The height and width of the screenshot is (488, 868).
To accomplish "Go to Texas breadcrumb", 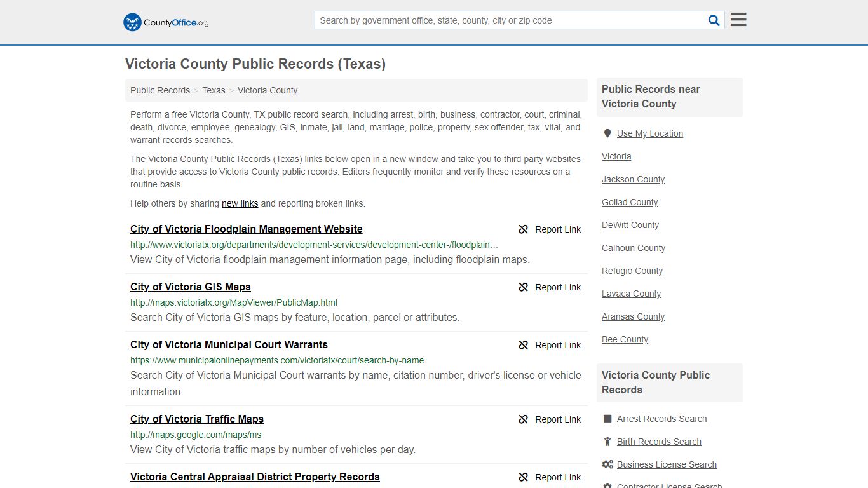I will (x=214, y=90).
